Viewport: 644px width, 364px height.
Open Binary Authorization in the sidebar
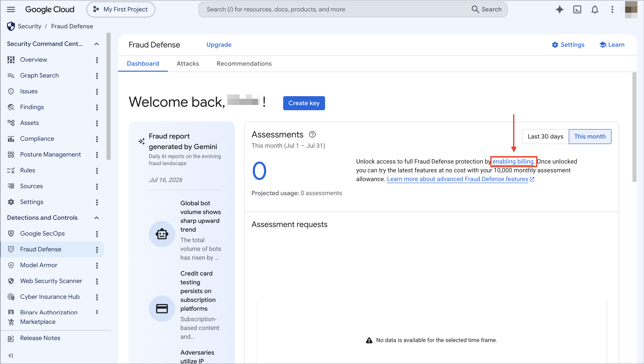click(x=49, y=312)
